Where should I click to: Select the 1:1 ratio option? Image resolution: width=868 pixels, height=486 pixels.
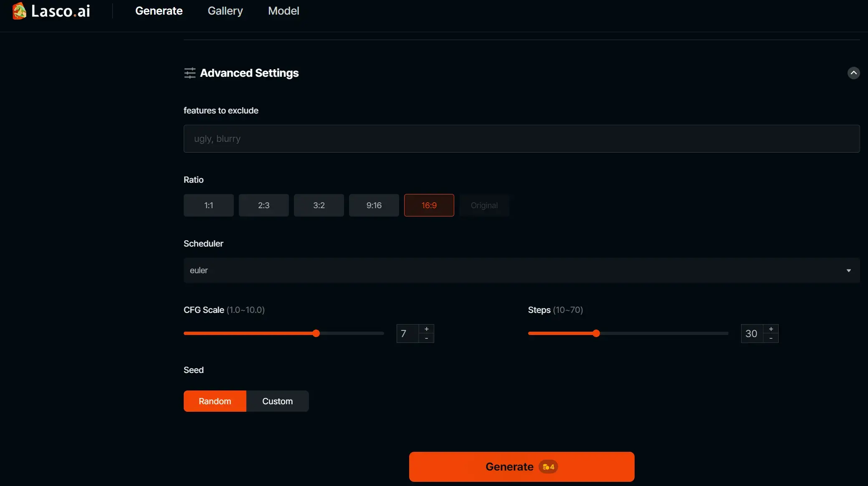coord(208,205)
